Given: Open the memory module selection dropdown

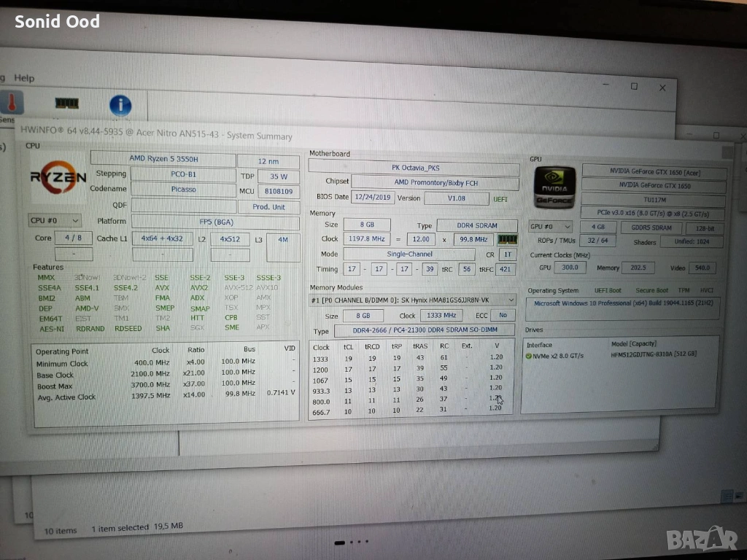Looking at the screenshot, I should point(413,300).
